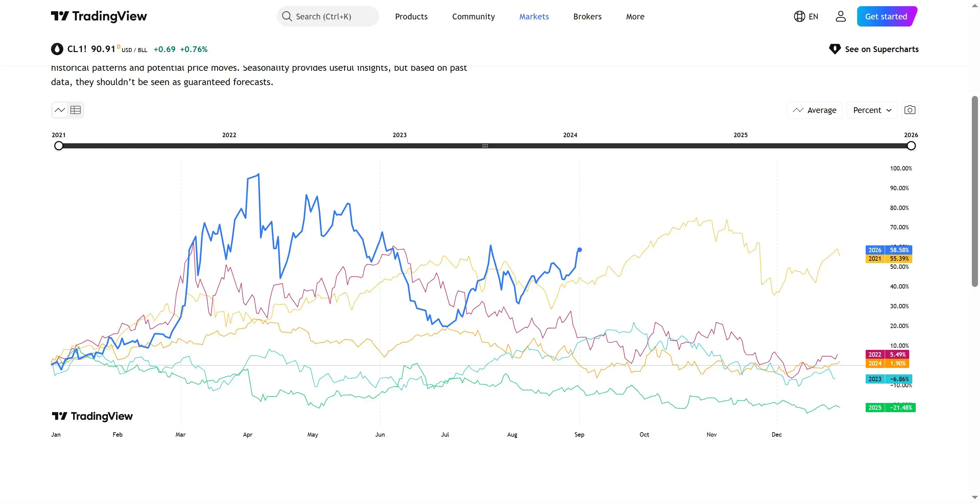Click the 2023 year label on slider
980x503 pixels.
pos(399,135)
